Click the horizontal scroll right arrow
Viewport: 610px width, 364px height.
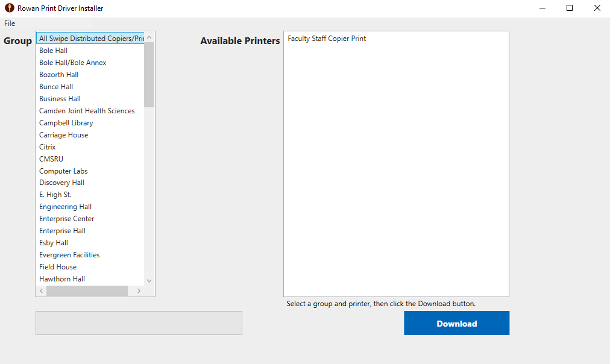[139, 291]
